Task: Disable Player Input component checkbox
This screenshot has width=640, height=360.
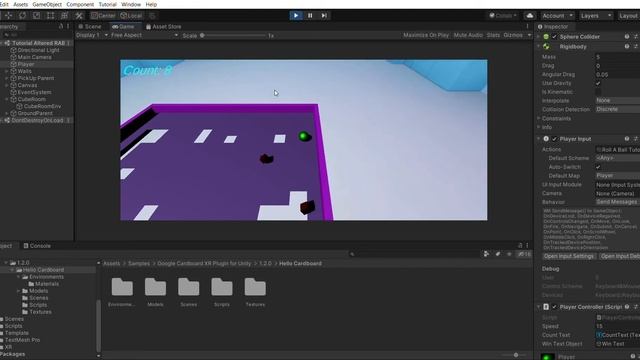Action: 554,139
